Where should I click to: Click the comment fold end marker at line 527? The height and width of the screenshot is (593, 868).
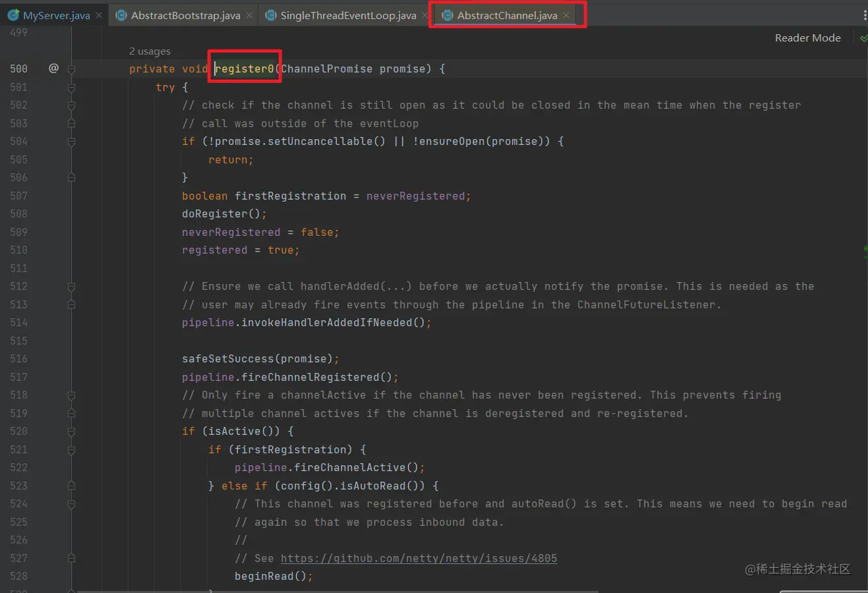71,558
